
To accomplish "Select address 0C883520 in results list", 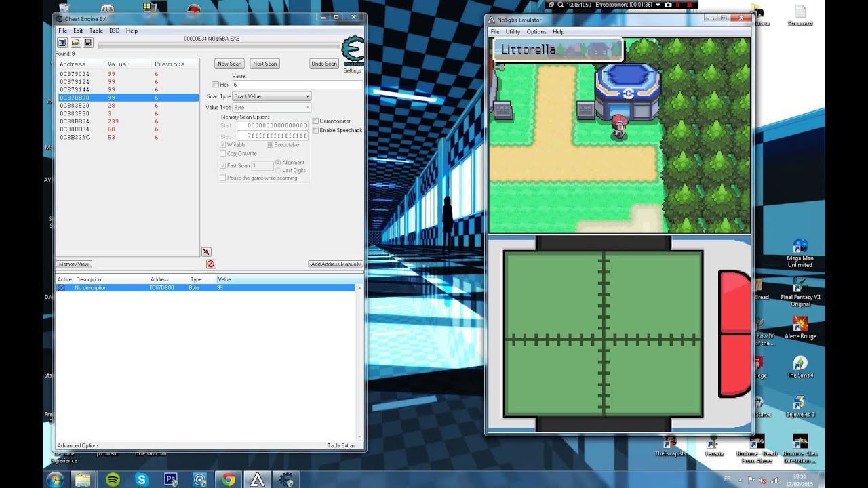I will tap(127, 106).
